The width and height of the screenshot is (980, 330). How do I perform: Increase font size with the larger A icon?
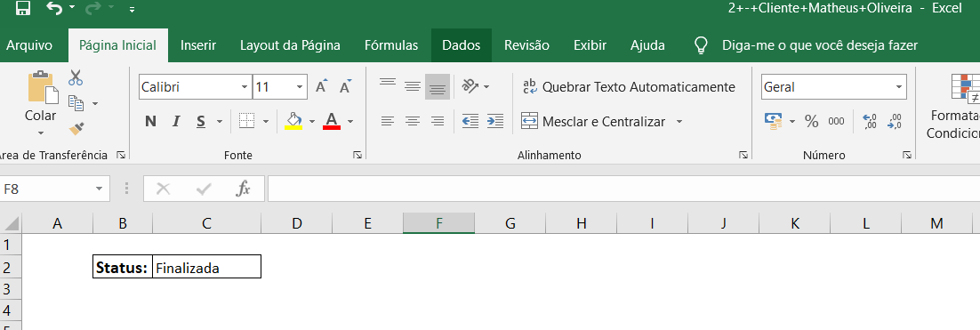coord(321,87)
